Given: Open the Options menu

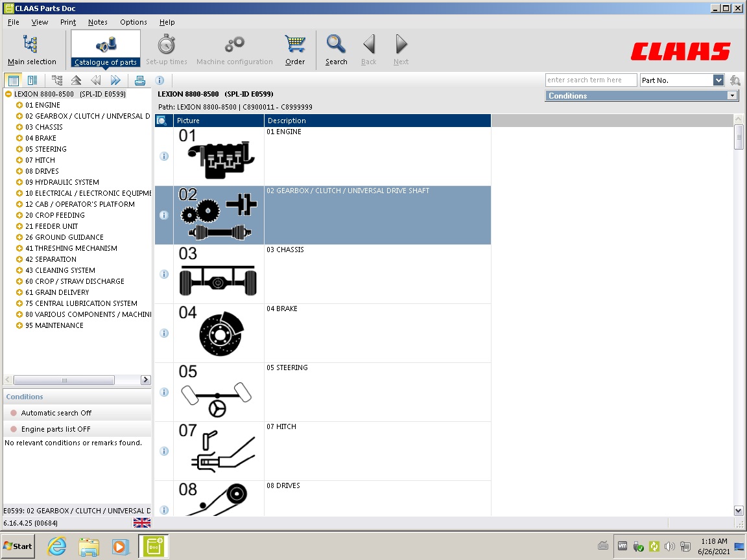Looking at the screenshot, I should pyautogui.click(x=133, y=22).
